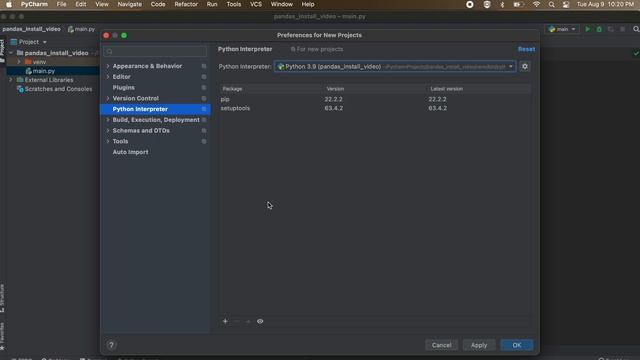The image size is (640, 360).
Task: Expand Appearance & Behavior settings
Action: tap(108, 66)
